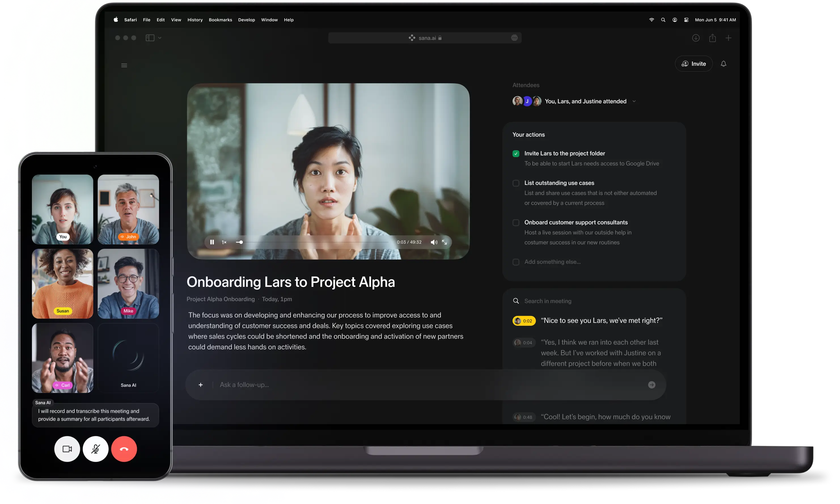This screenshot has width=840, height=504.
Task: Toggle the phone's camera button
Action: point(67,449)
